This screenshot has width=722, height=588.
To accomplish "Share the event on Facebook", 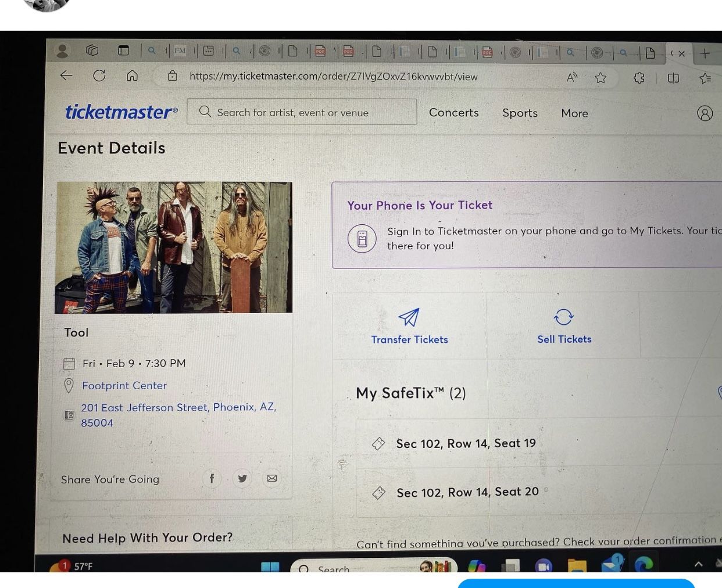I will pyautogui.click(x=212, y=478).
